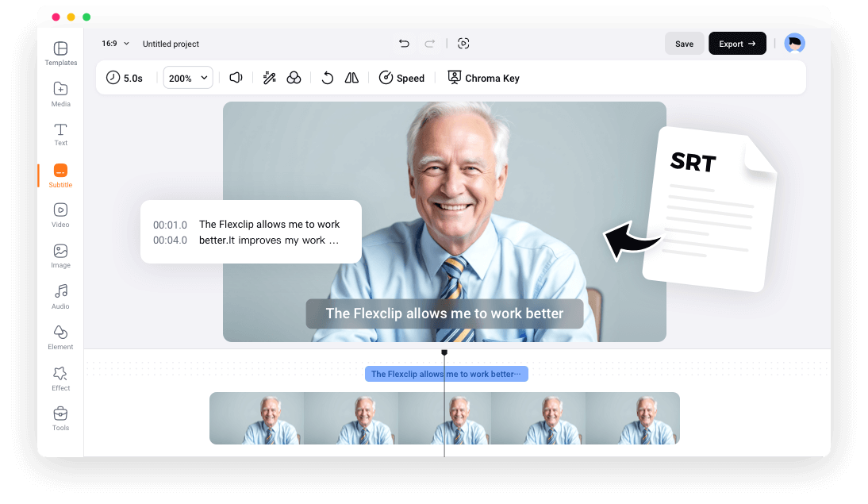Open the Effect tab
The height and width of the screenshot is (504, 868).
(x=60, y=378)
